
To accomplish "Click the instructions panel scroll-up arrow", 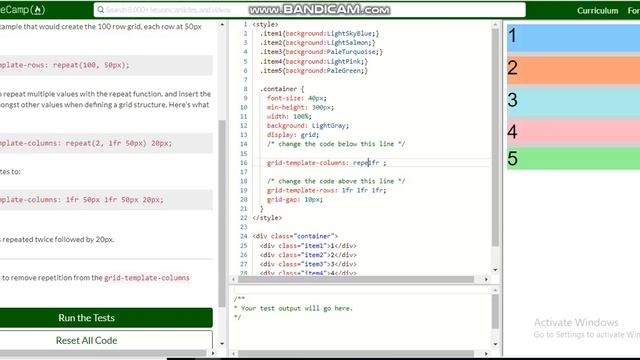I will coord(222,24).
